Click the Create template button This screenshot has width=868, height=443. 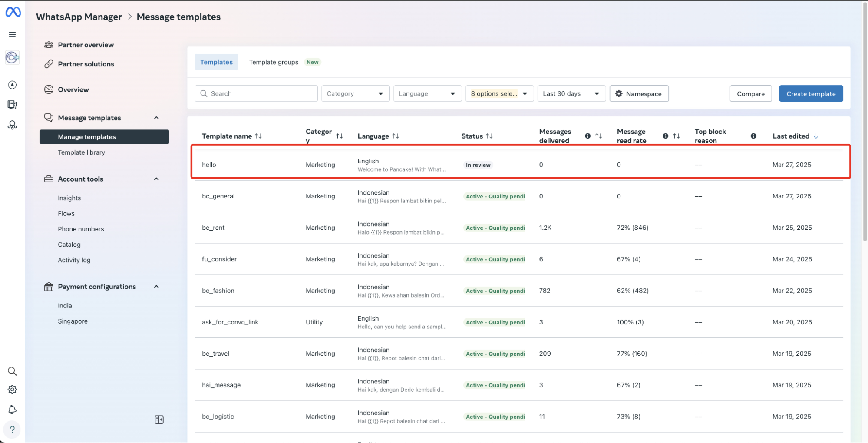[x=811, y=93]
